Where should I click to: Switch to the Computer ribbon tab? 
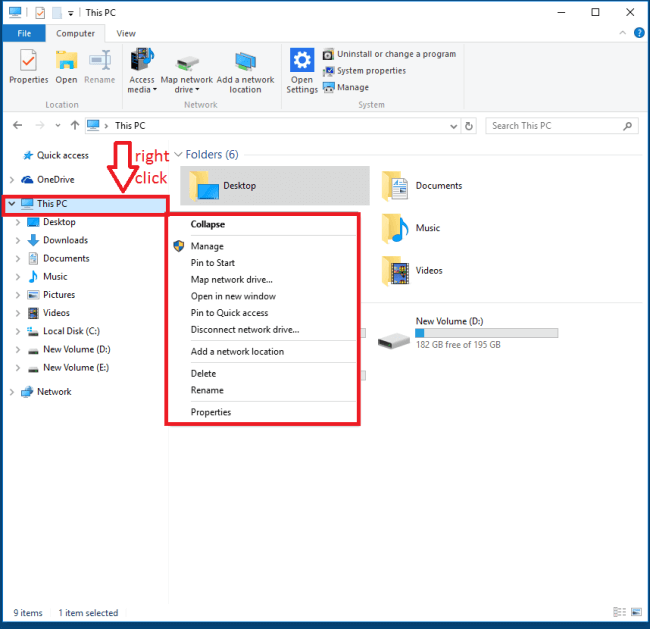click(x=75, y=34)
